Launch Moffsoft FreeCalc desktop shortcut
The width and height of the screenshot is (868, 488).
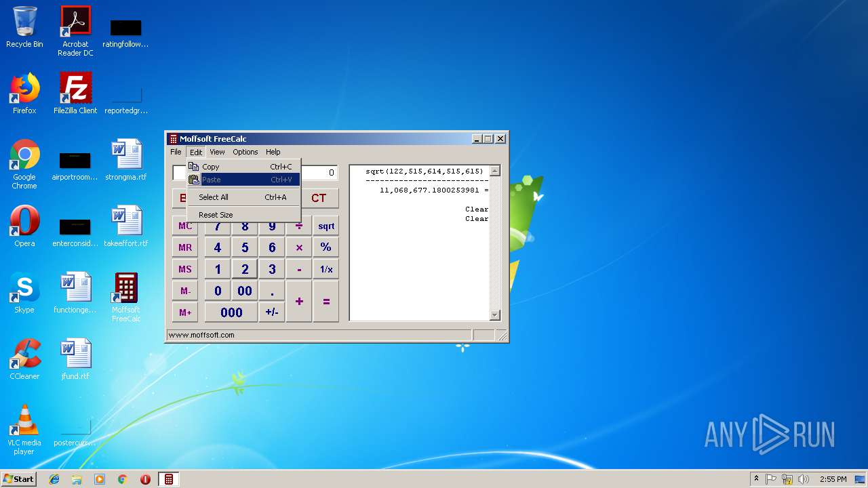click(x=126, y=297)
